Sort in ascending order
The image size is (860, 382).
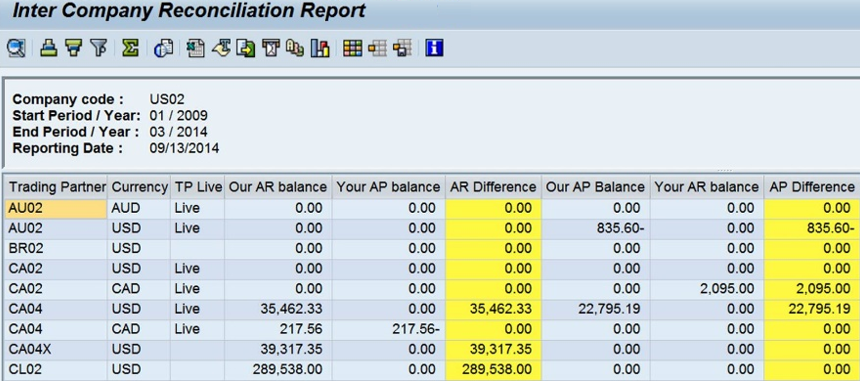click(x=49, y=48)
